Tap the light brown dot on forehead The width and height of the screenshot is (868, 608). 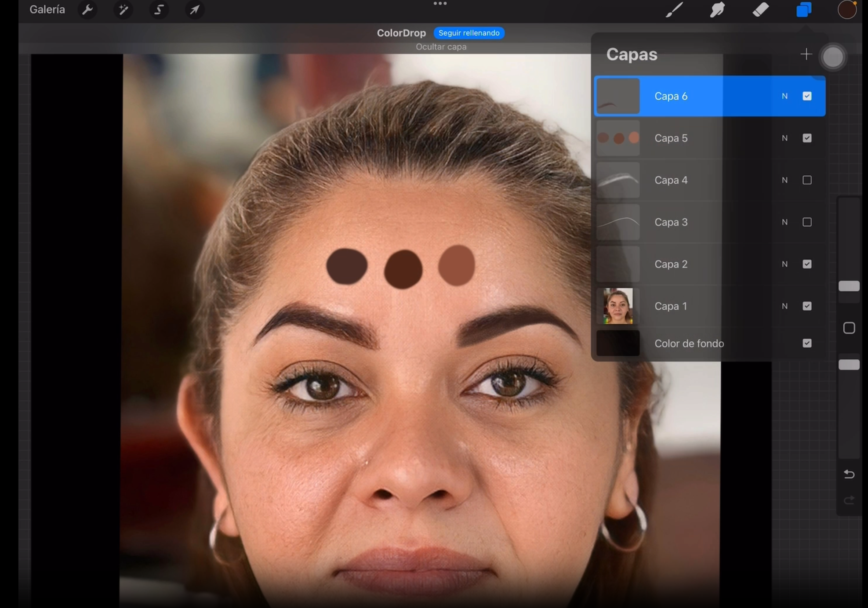457,265
